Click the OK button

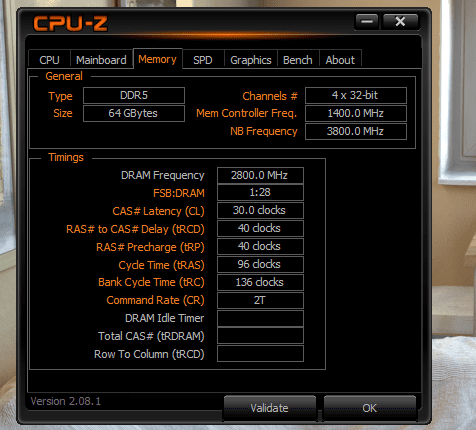click(369, 408)
